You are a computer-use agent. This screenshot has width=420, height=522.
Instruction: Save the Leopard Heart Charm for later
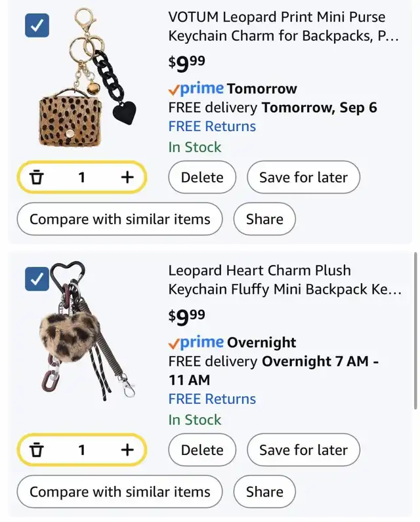click(x=303, y=450)
